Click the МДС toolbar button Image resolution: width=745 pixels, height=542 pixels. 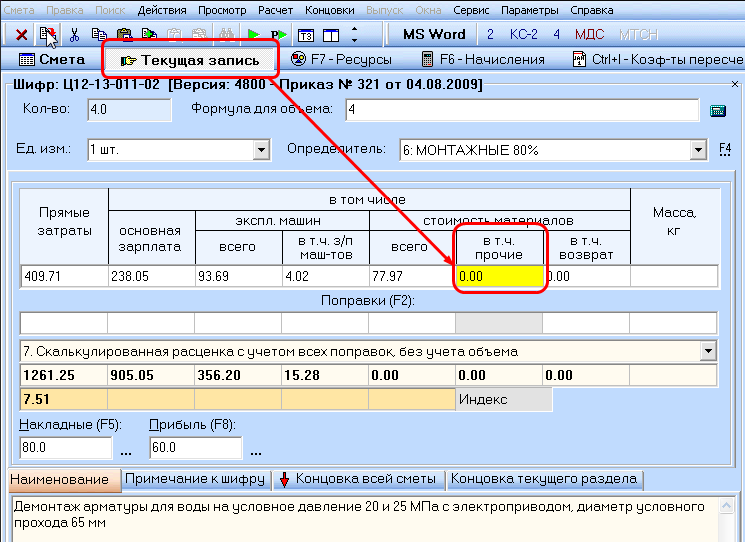pos(589,34)
